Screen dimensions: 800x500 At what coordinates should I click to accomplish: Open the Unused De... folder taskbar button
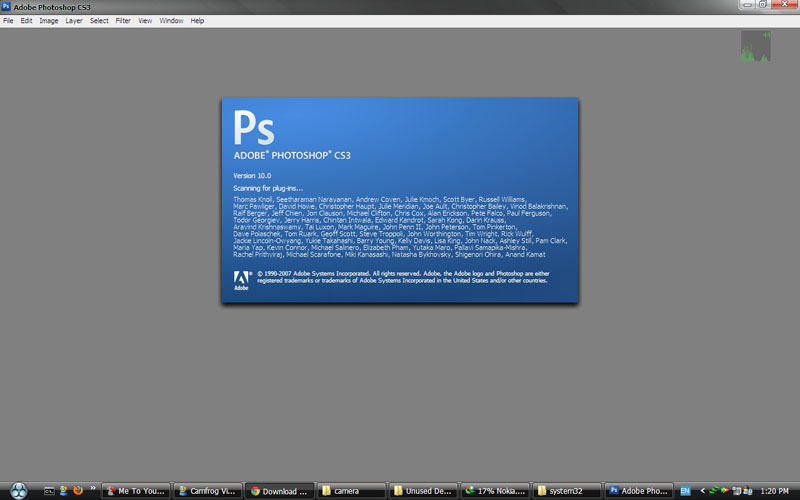point(423,491)
